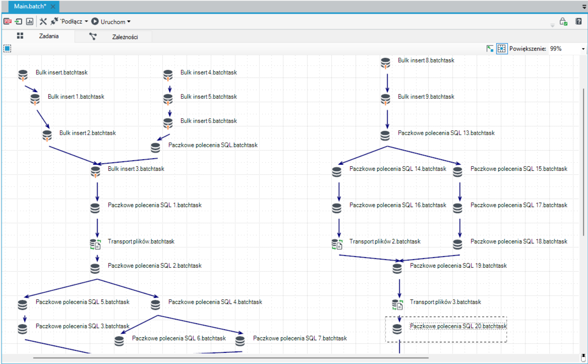The height and width of the screenshot is (364, 588).
Task: Click the vertical scrollbar beside the diagram
Action: tap(584, 161)
